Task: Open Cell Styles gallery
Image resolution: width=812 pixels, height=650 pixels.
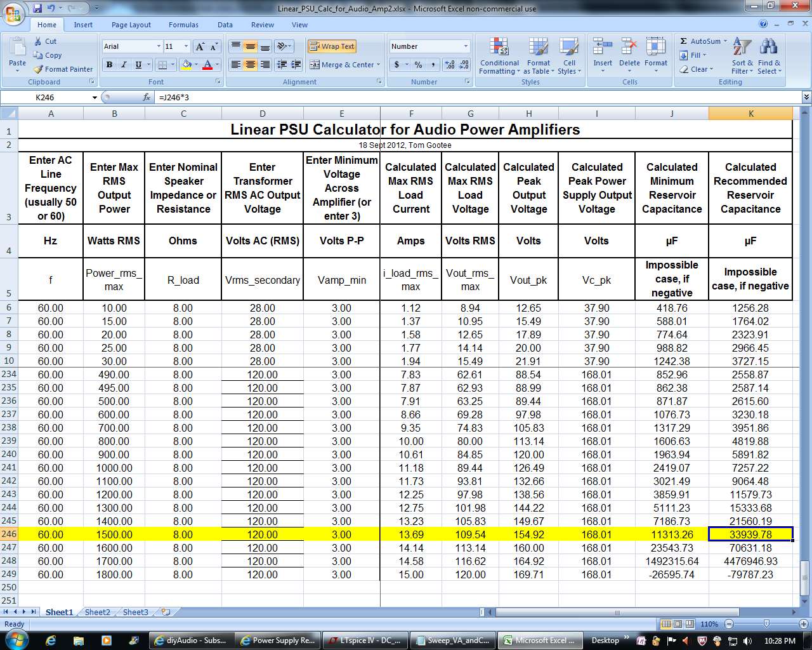Action: pyautogui.click(x=569, y=56)
